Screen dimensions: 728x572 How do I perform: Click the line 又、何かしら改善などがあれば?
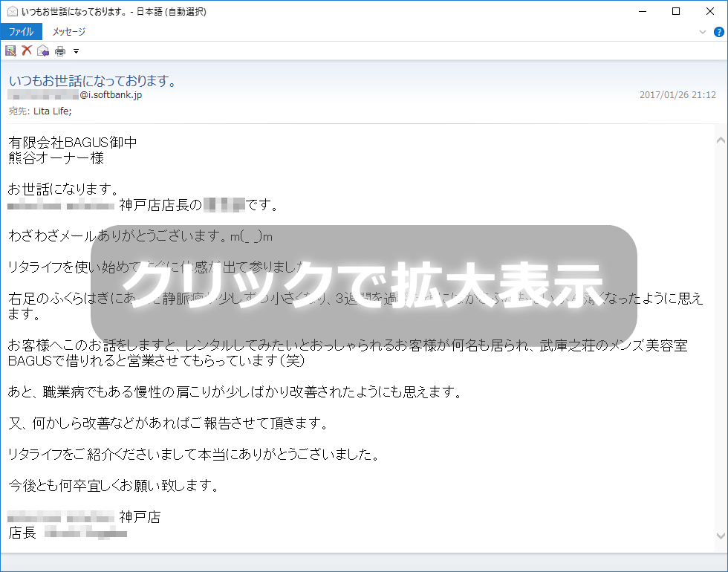click(169, 423)
